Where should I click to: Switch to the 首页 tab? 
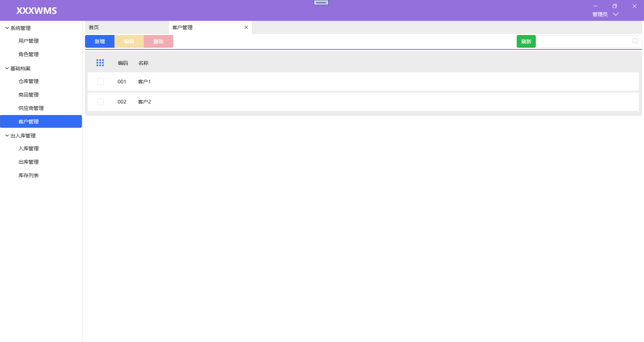pyautogui.click(x=126, y=27)
